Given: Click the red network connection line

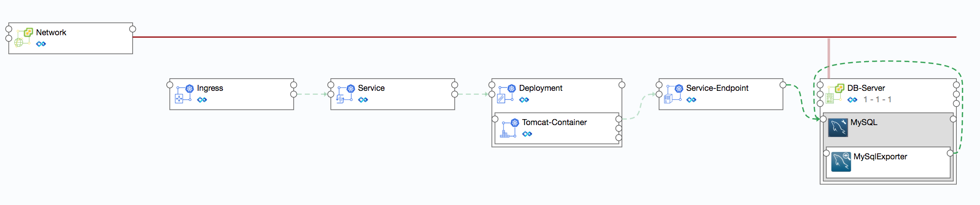Looking at the screenshot, I should click(495, 37).
